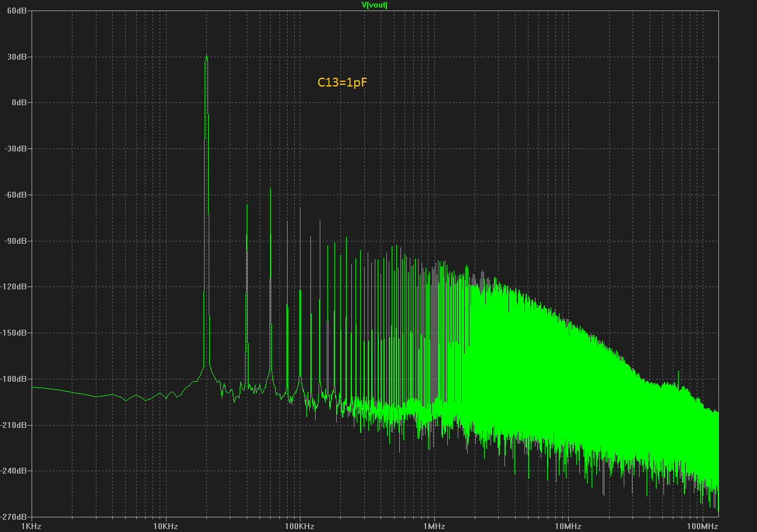The image size is (757, 532).
Task: Click the 60dB axis label
Action: tap(17, 11)
